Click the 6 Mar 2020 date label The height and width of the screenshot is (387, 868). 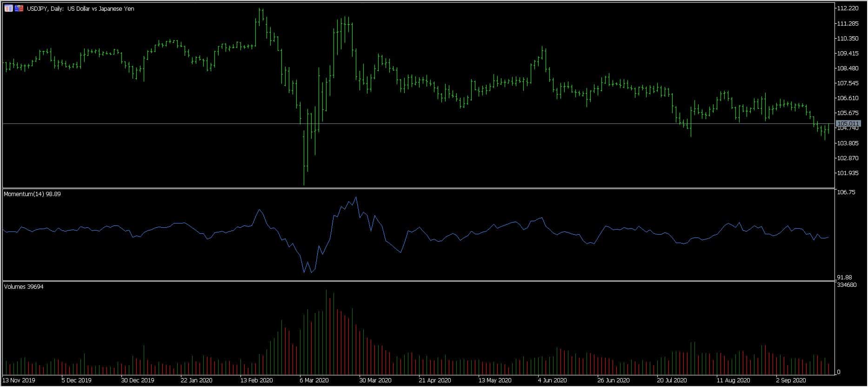click(x=314, y=380)
